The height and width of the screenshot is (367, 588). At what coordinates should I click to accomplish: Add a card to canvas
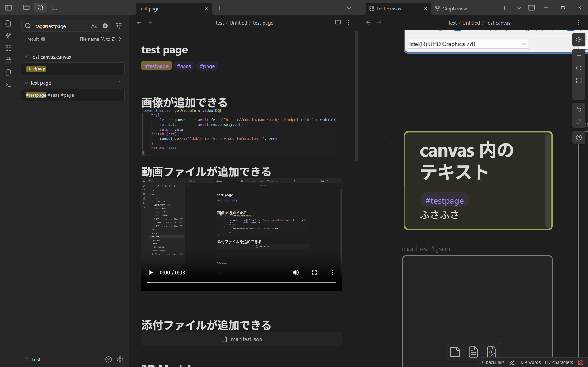pyautogui.click(x=455, y=352)
